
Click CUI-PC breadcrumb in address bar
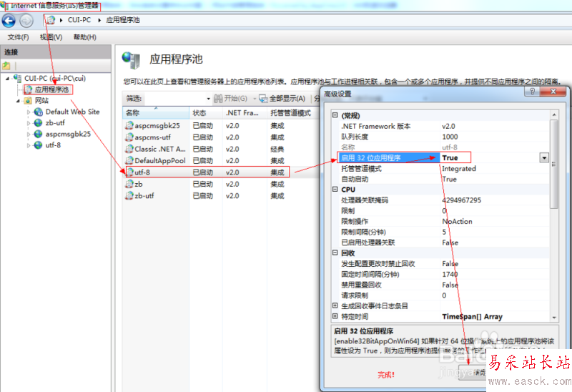79,20
